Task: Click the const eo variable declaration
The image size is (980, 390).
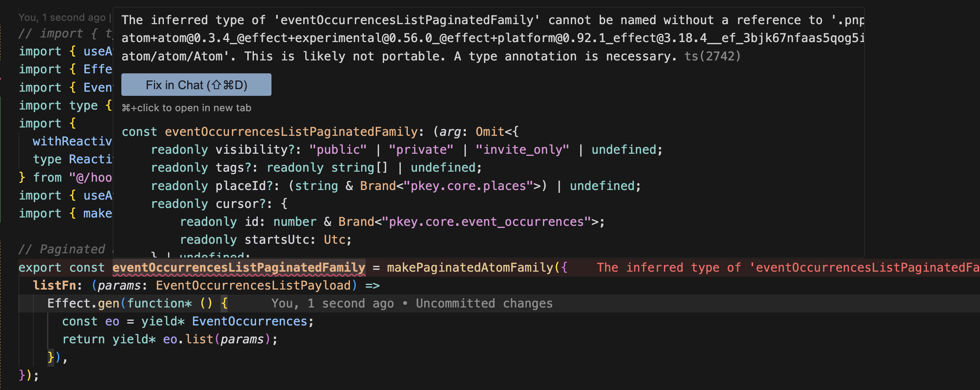Action: coord(112,321)
